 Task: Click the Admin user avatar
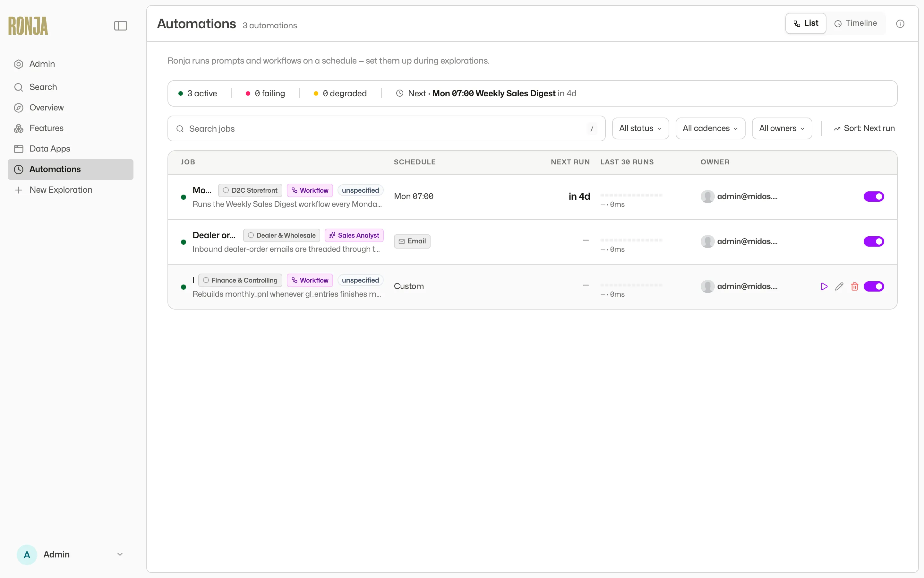coord(27,555)
